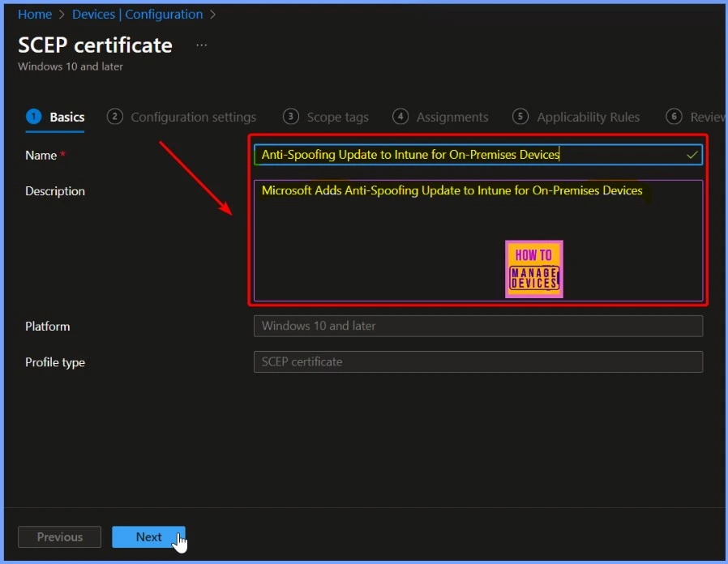Open the Home breadcrumb link

coord(35,15)
